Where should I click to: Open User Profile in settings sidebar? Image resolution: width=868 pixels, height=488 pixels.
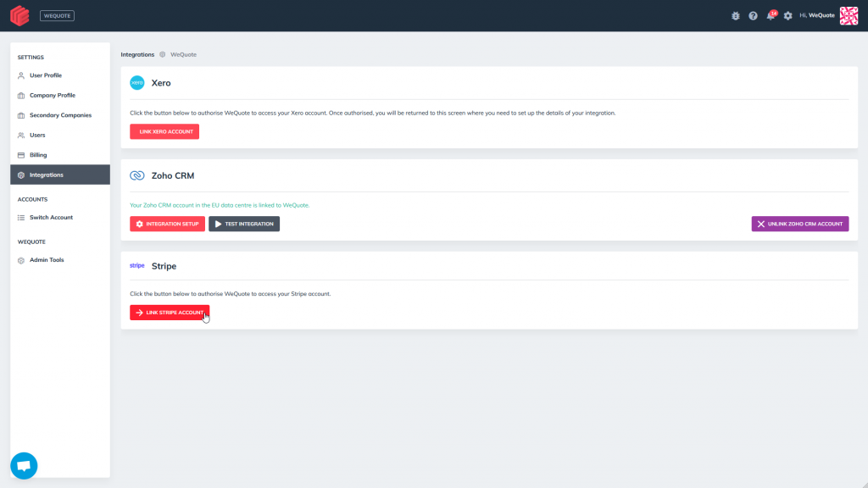pyautogui.click(x=45, y=75)
